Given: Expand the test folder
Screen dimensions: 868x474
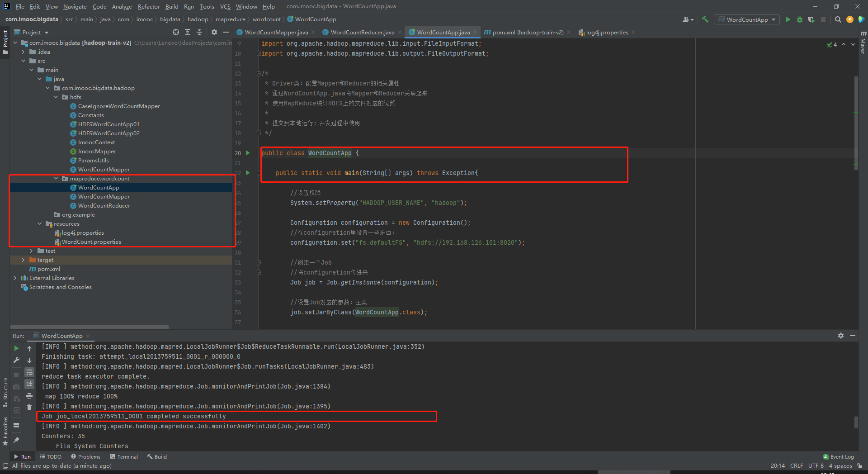Looking at the screenshot, I should point(31,251).
